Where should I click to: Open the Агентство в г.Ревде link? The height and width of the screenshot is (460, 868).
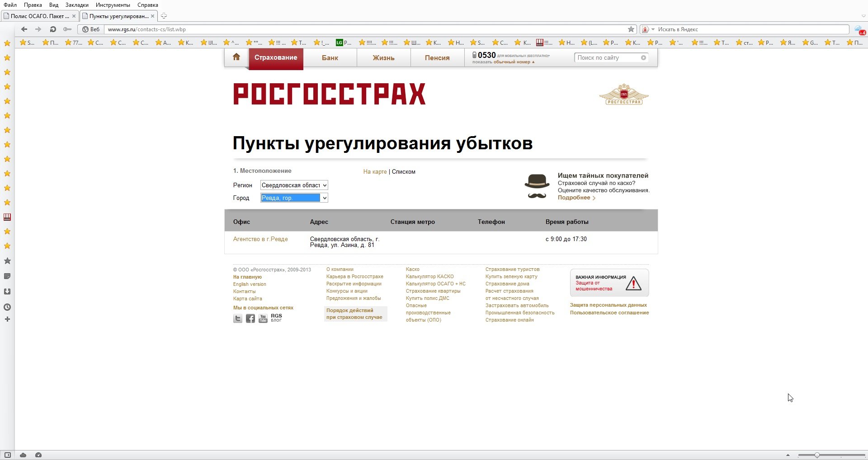click(260, 239)
